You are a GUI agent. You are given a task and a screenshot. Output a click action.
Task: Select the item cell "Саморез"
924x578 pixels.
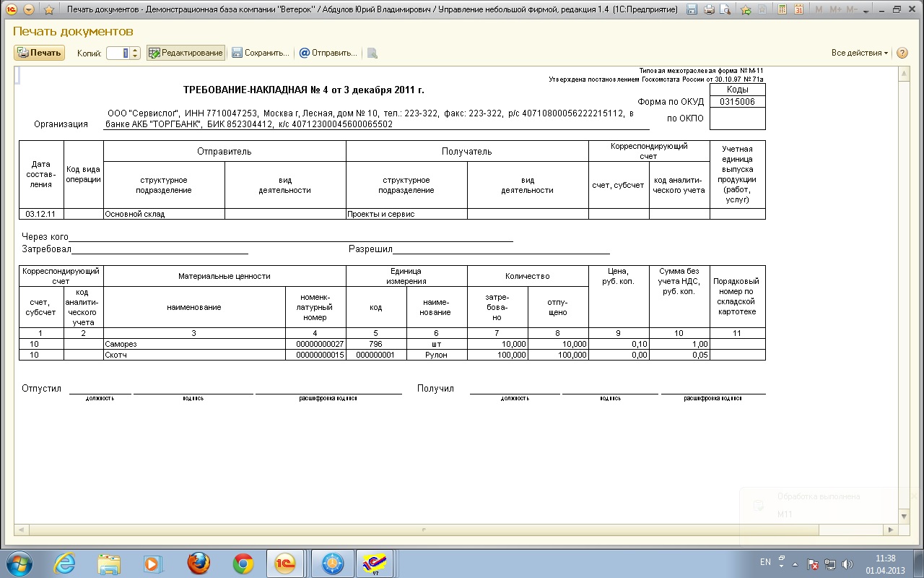point(194,344)
